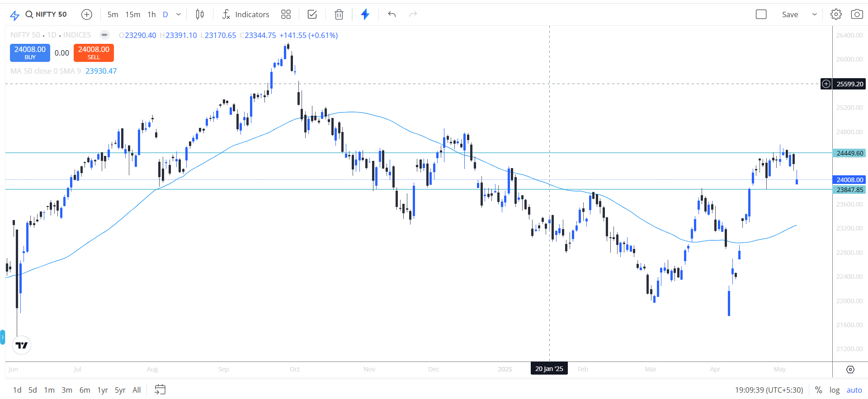Add symbol with the plus circle icon

click(x=87, y=14)
